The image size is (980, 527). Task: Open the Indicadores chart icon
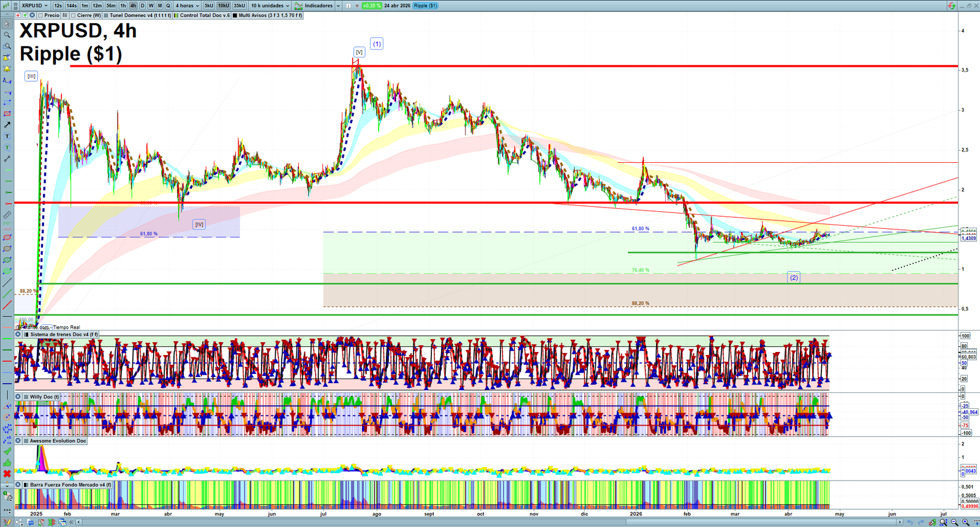298,6
